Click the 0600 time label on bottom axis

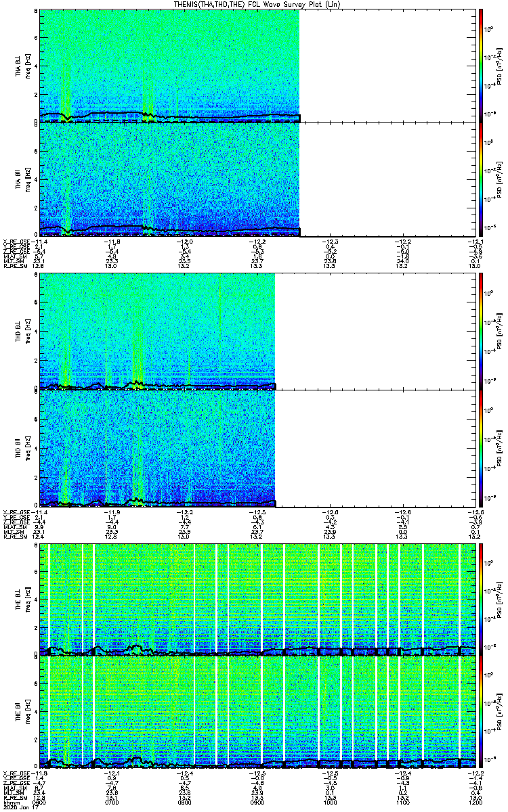[x=40, y=801]
